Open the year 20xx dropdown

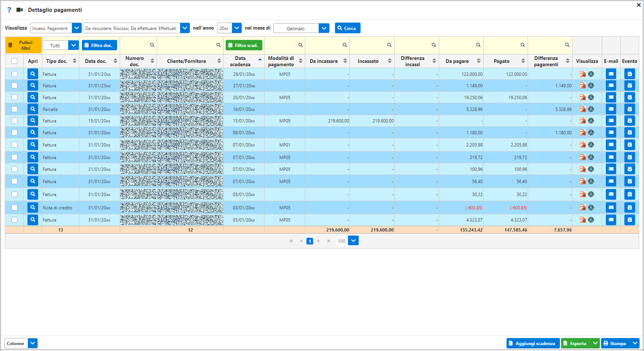(x=237, y=28)
